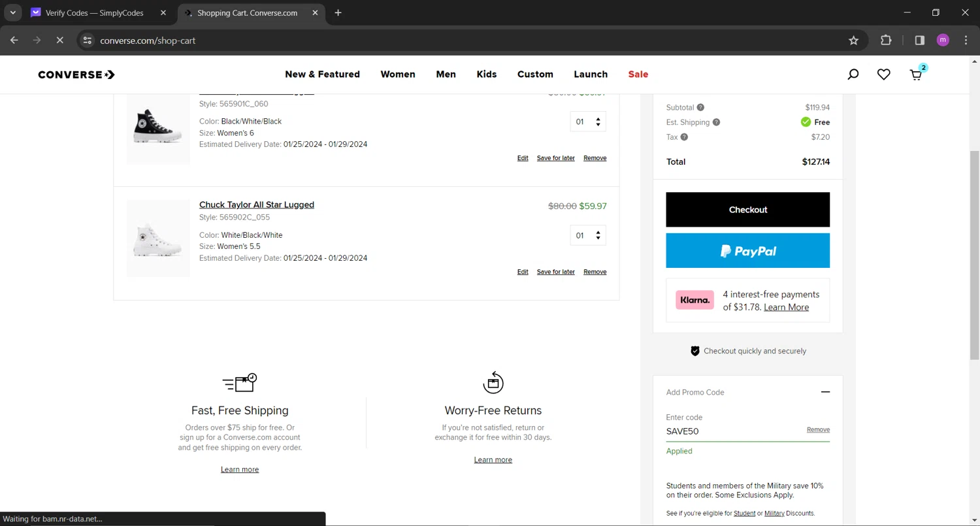View site information icon in address bar
This screenshot has width=980, height=526.
87,41
